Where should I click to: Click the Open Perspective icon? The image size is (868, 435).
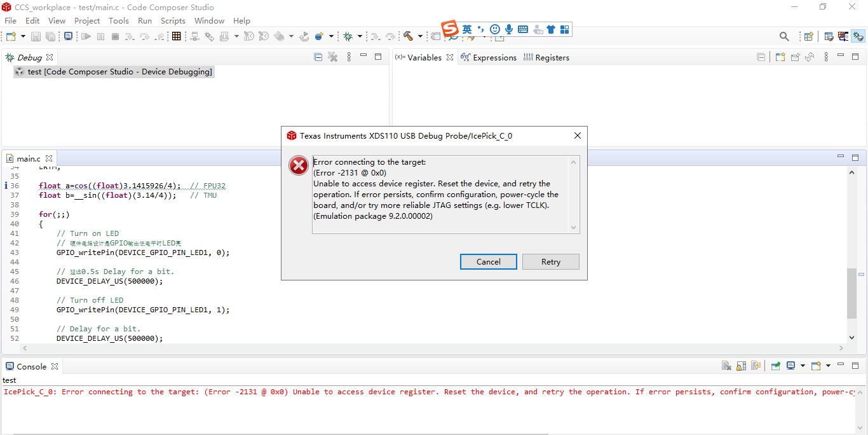click(808, 37)
